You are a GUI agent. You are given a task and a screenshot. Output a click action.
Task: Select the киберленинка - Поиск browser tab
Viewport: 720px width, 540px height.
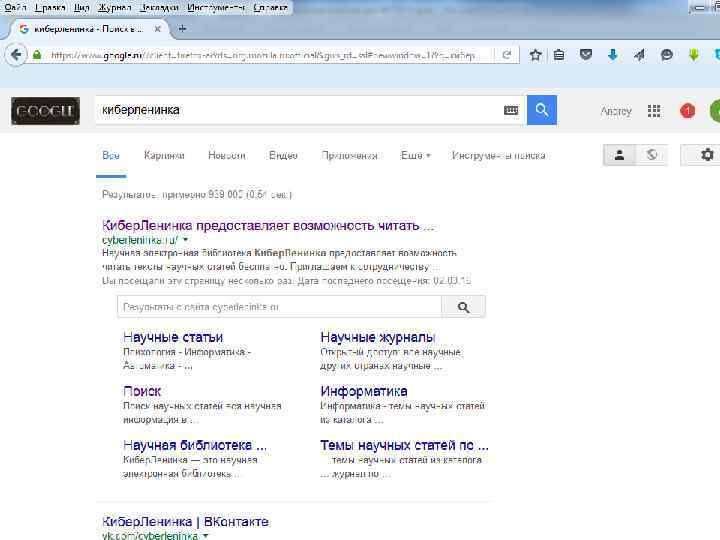[x=89, y=29]
